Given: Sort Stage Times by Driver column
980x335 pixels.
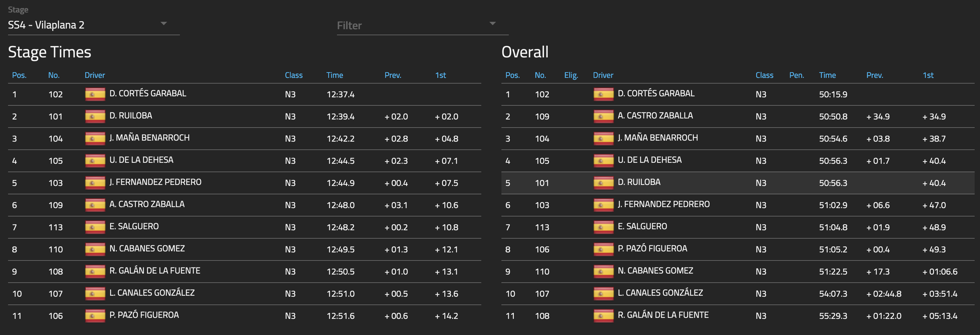Looking at the screenshot, I should coord(95,75).
